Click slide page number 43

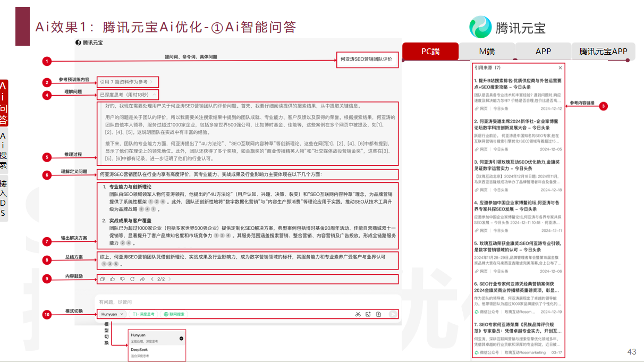point(632,351)
